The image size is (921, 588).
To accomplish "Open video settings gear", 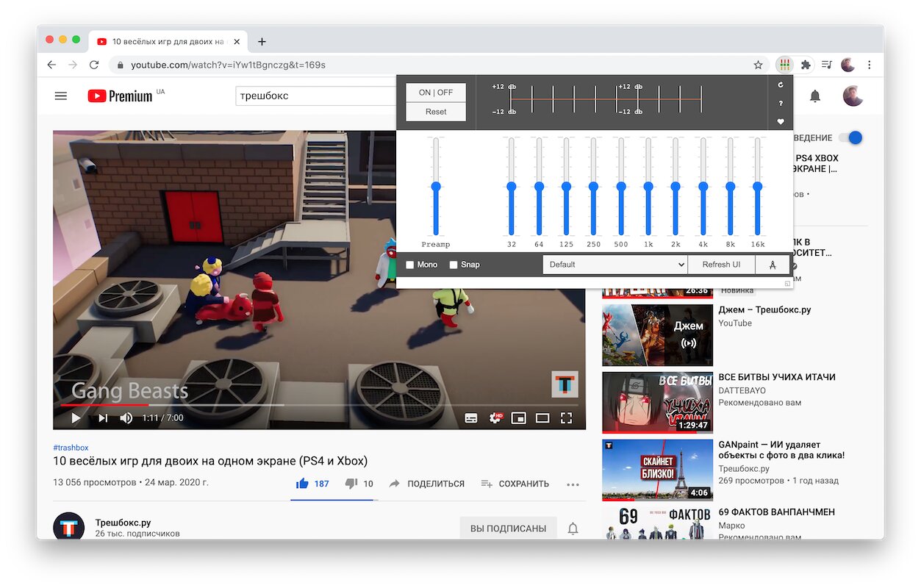I will click(495, 417).
